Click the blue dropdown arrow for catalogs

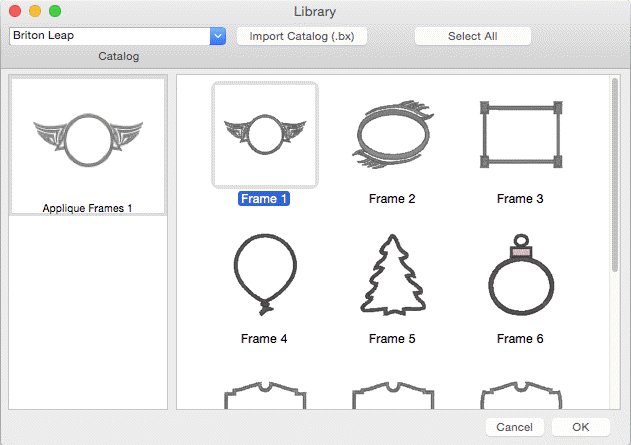pyautogui.click(x=218, y=36)
